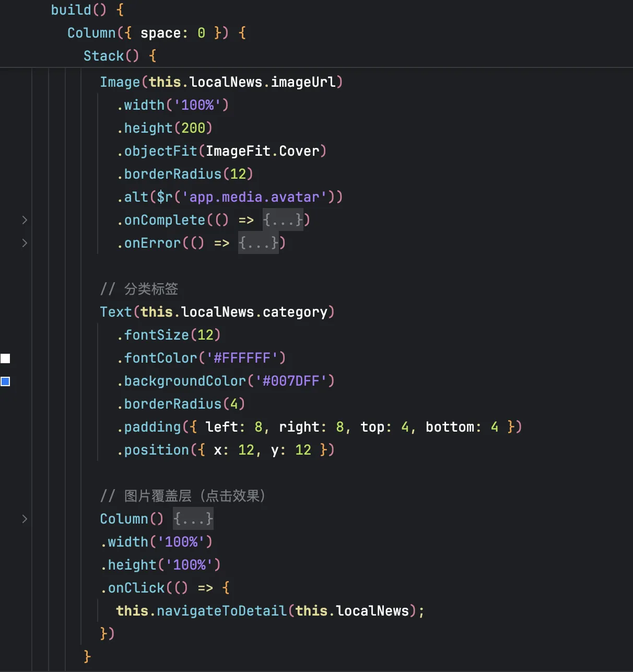The height and width of the screenshot is (672, 633).
Task: Click .borderRadius(12) line
Action: point(185,174)
